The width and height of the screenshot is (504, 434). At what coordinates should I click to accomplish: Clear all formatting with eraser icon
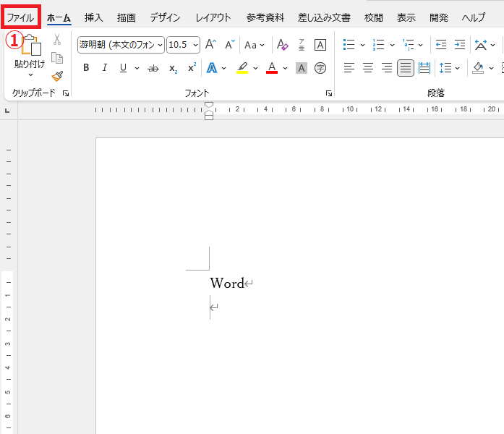282,45
